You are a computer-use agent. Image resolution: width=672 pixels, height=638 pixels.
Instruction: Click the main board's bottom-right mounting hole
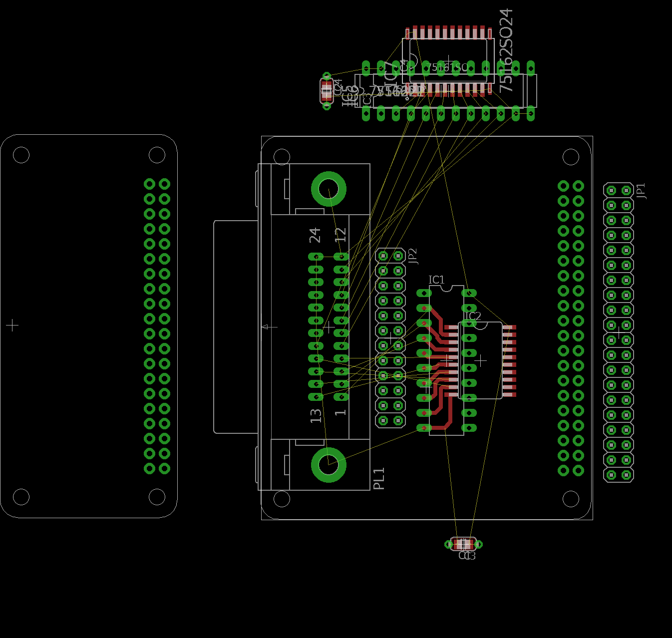click(571, 498)
